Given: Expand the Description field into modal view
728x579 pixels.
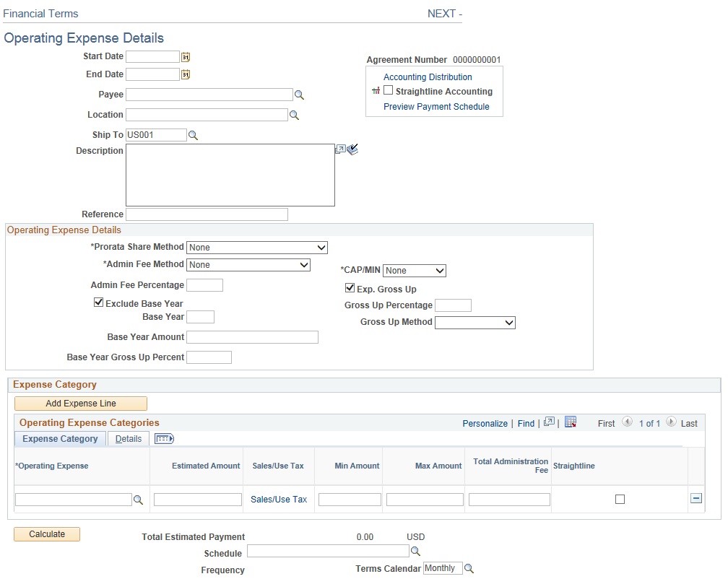Looking at the screenshot, I should (340, 149).
